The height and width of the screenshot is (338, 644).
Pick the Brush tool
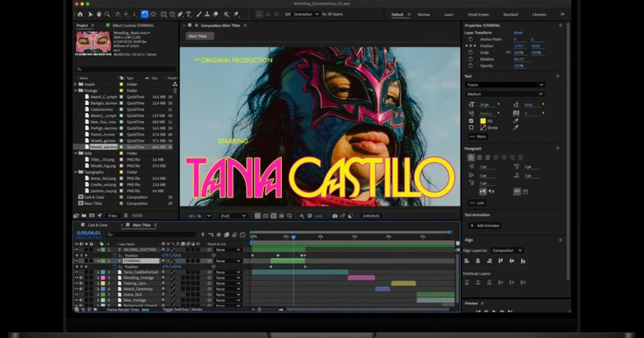[x=198, y=14]
